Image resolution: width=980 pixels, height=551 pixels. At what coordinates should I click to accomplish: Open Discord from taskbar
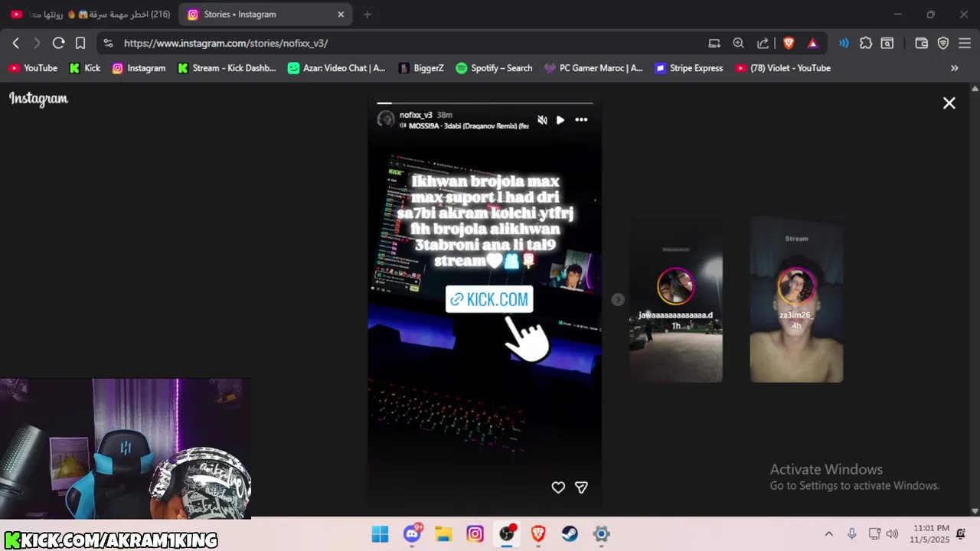coord(413,534)
